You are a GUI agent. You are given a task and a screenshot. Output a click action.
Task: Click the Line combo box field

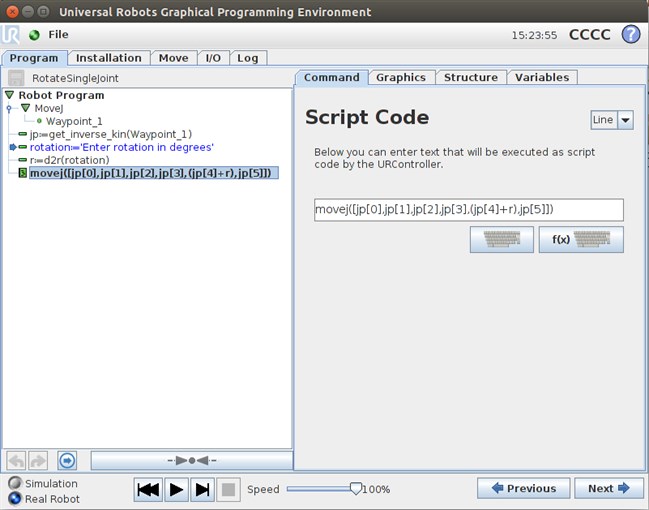pos(604,120)
